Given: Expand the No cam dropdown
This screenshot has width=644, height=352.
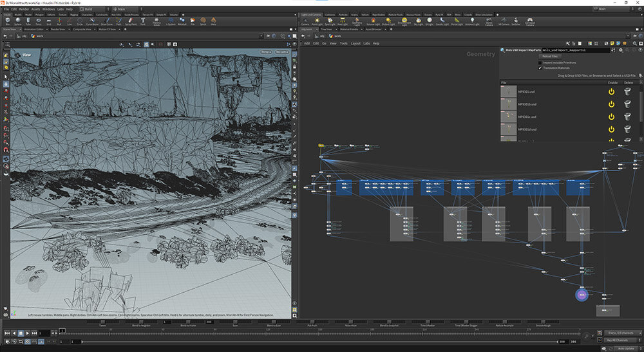Looking at the screenshot, I should (x=282, y=51).
